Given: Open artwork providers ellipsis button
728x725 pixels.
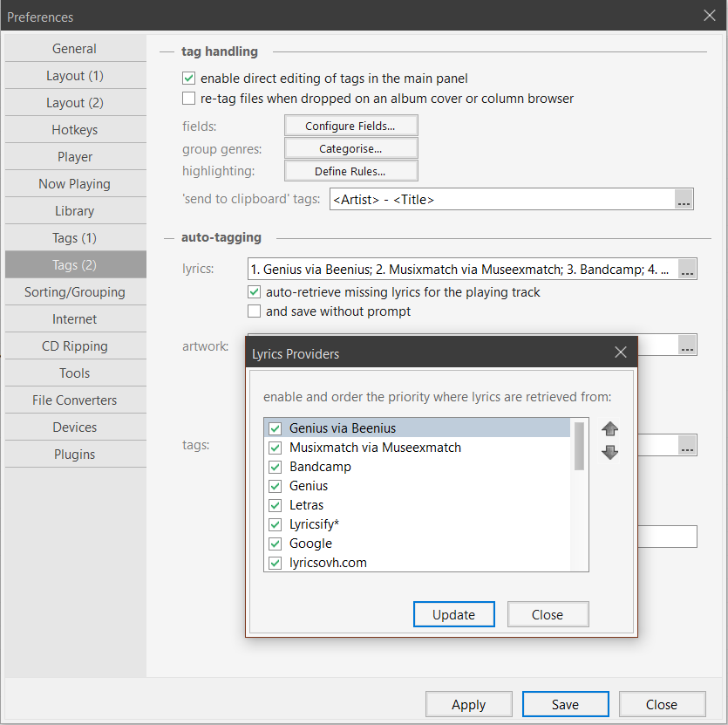Looking at the screenshot, I should (687, 345).
